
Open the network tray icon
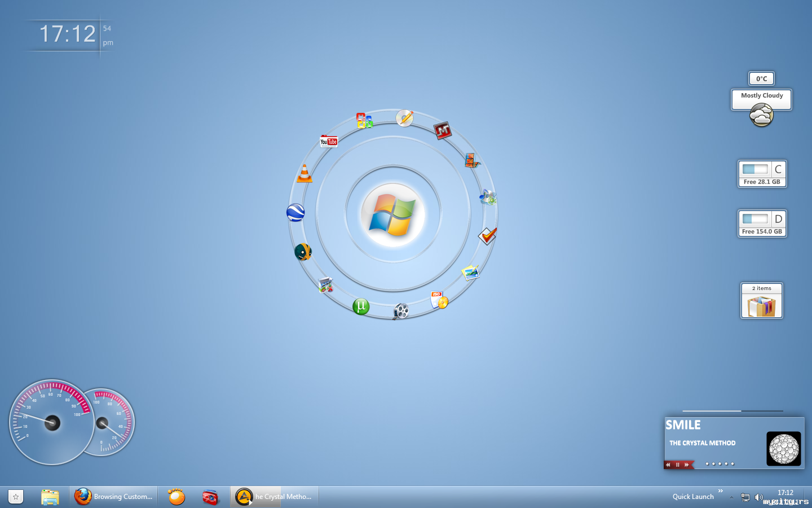click(x=745, y=497)
